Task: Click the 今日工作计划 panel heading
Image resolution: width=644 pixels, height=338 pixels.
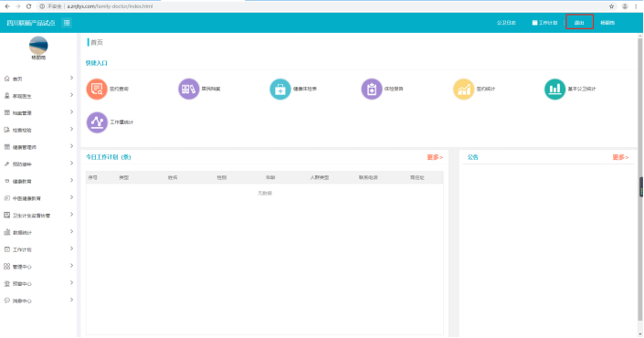Action: (x=109, y=157)
